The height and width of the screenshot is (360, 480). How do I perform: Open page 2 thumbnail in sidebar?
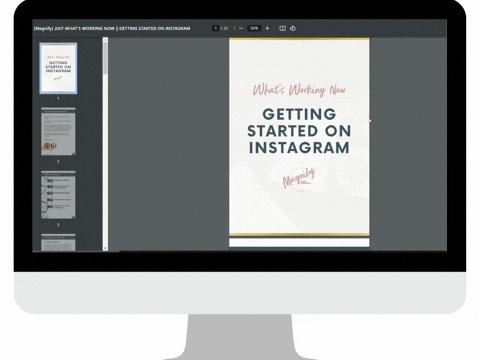[58, 131]
